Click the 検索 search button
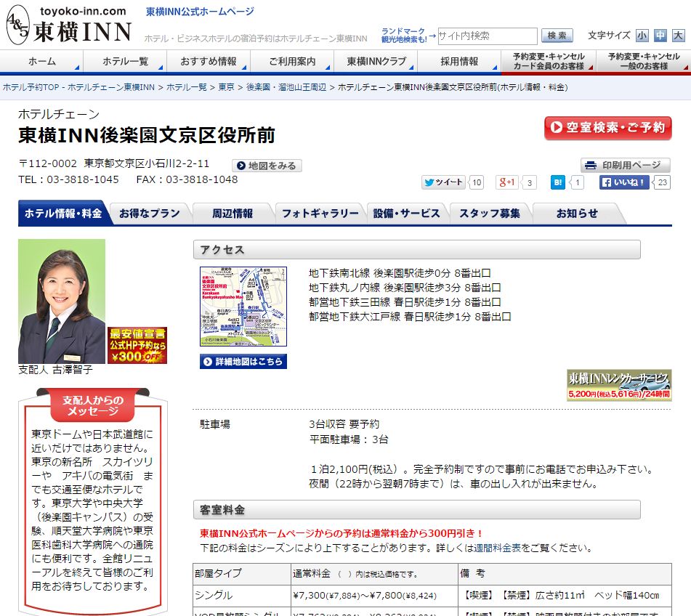The image size is (691, 616). pyautogui.click(x=557, y=36)
